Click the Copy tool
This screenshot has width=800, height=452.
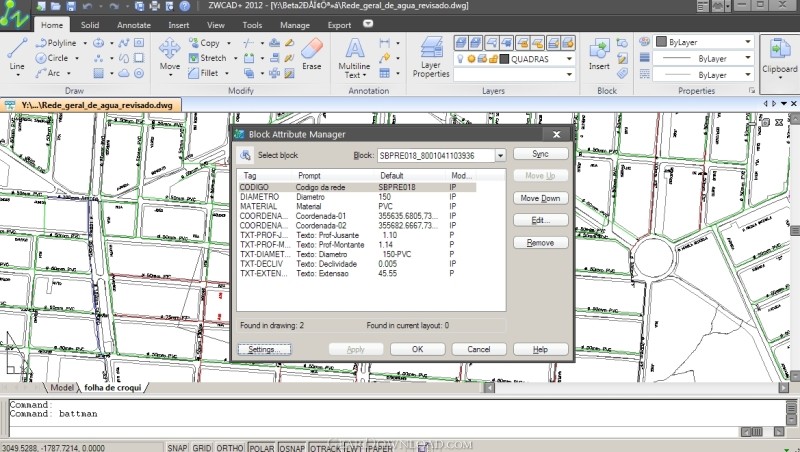click(204, 43)
